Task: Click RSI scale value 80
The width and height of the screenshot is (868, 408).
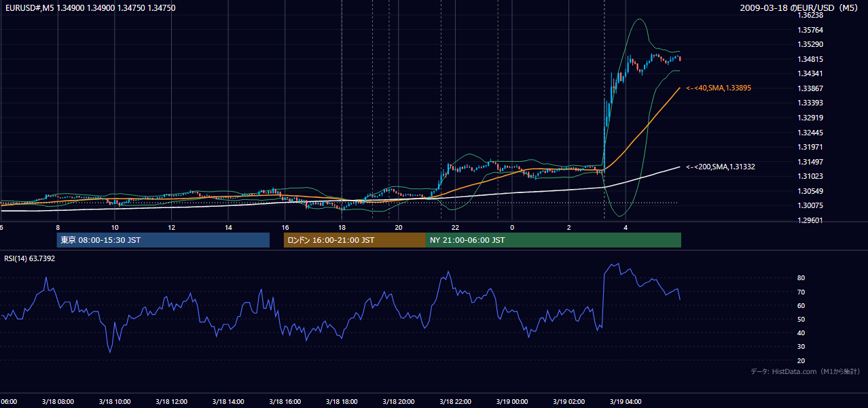Action: pos(801,278)
